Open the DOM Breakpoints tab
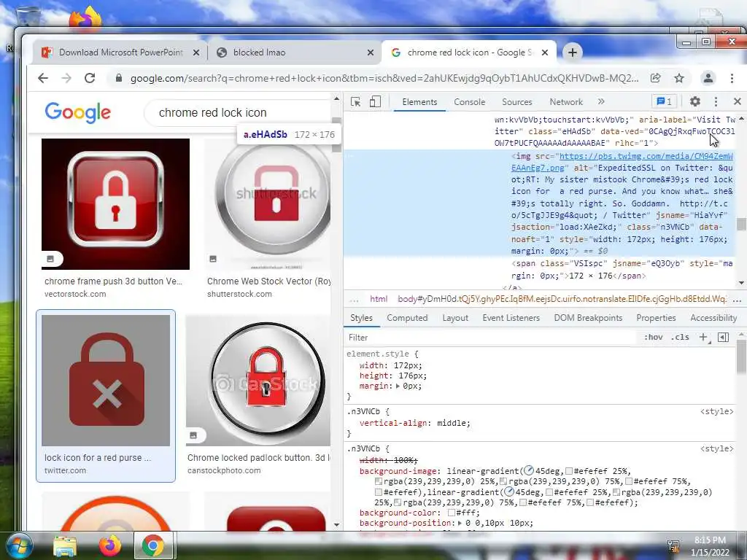Viewport: 747px width, 560px height. (588, 318)
